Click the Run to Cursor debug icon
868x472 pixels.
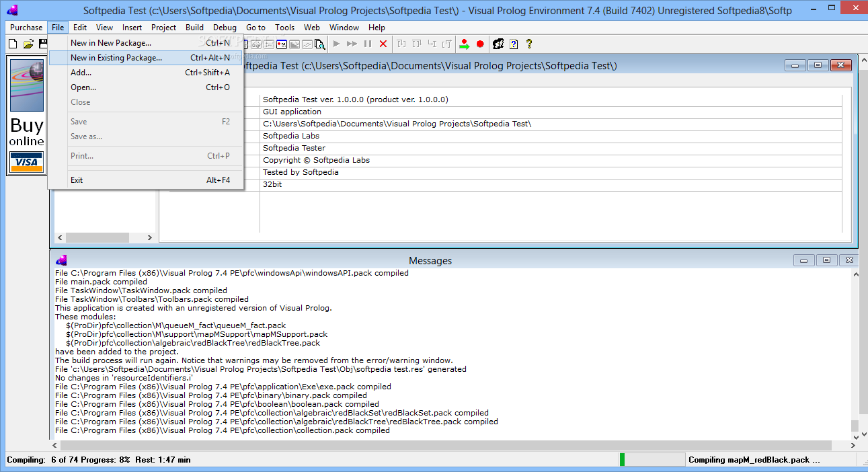click(432, 44)
